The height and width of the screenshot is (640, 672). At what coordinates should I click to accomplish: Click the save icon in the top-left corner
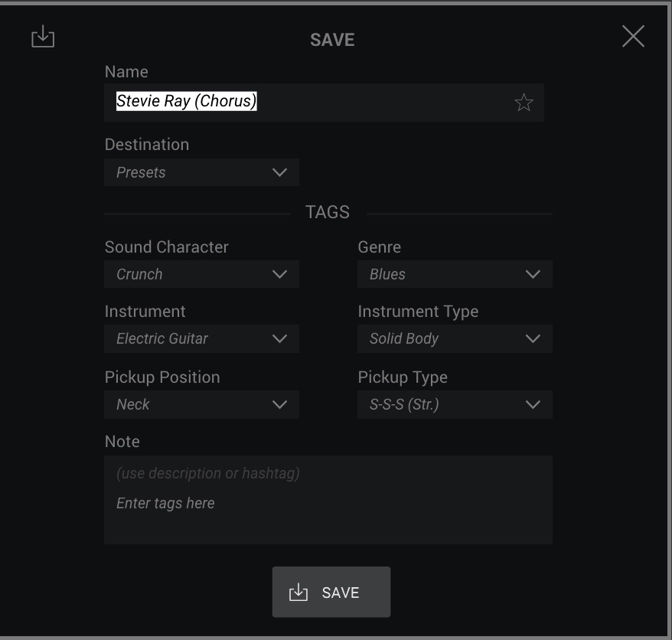pos(43,37)
